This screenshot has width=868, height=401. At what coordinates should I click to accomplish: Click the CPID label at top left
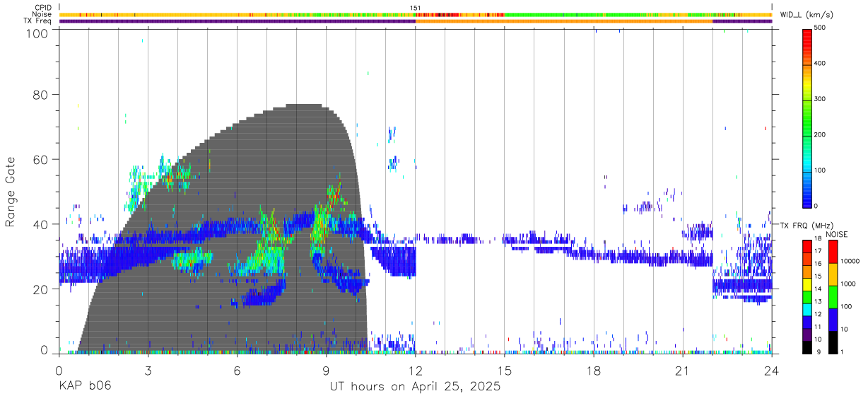coord(43,8)
